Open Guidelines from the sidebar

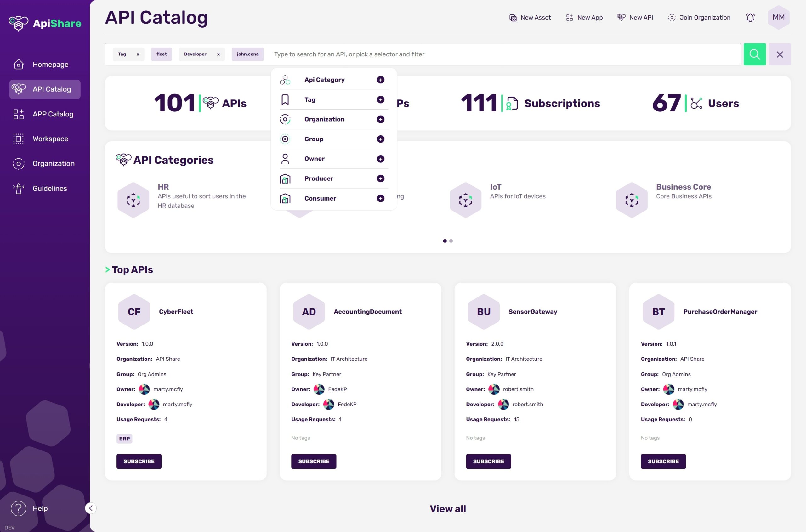coord(49,188)
